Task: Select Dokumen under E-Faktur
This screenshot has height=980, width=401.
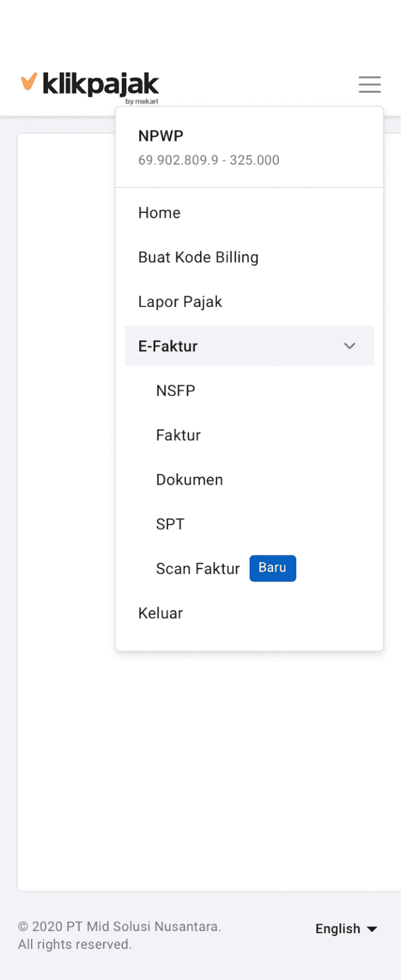Action: pos(189,479)
